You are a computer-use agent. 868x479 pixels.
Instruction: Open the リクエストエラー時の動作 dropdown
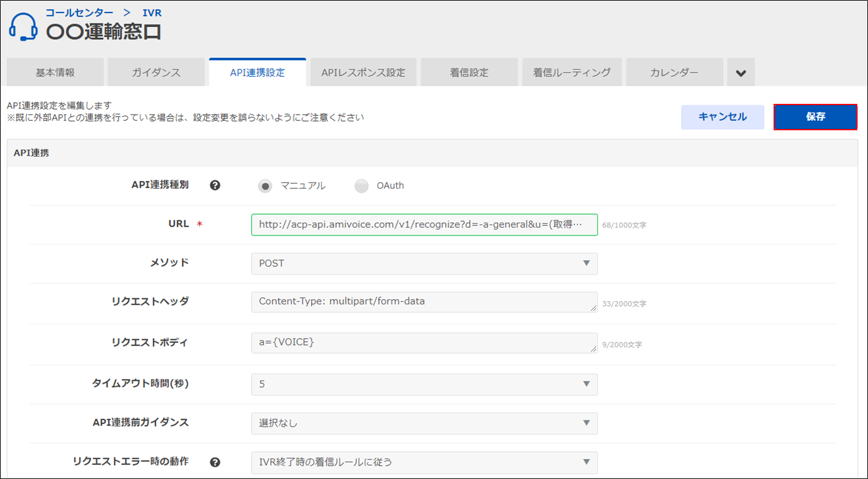point(424,462)
